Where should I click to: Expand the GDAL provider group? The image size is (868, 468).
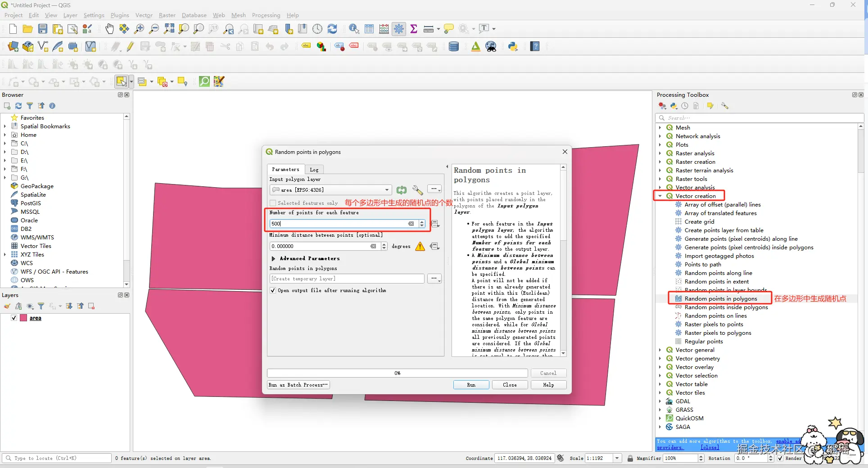tap(660, 401)
